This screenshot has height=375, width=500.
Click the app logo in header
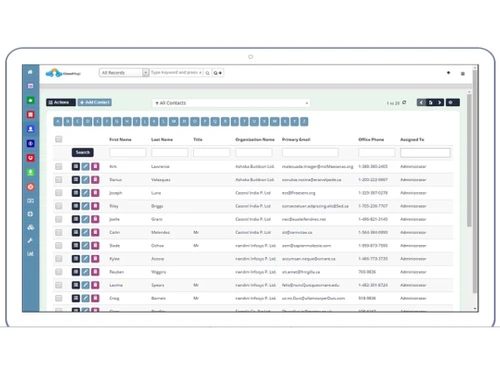point(63,73)
